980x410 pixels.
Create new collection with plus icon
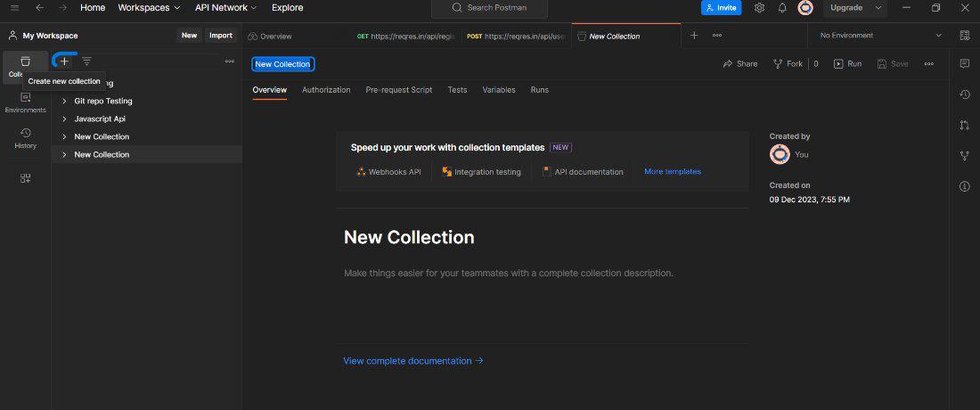64,61
